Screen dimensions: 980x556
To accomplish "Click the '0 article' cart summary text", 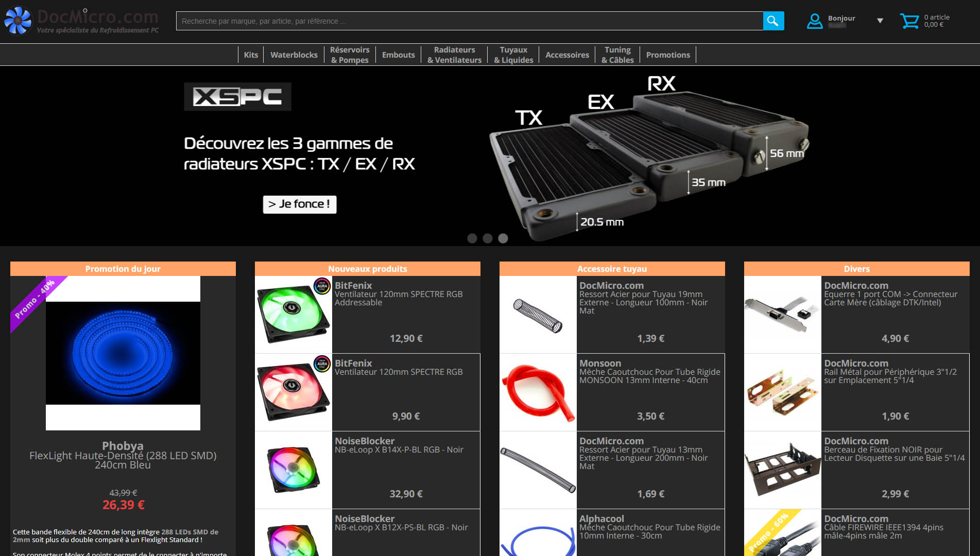I will (937, 18).
